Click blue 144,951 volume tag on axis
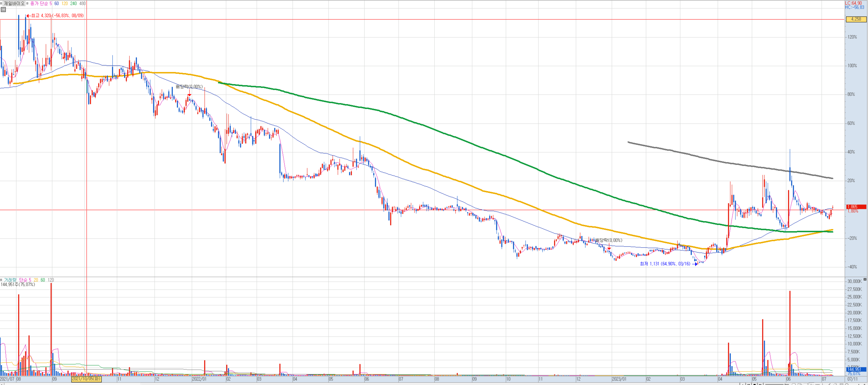This screenshot has width=868, height=385. click(x=856, y=370)
